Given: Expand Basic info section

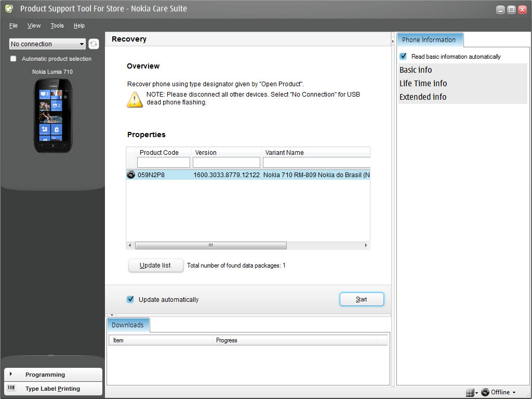Looking at the screenshot, I should (x=463, y=70).
